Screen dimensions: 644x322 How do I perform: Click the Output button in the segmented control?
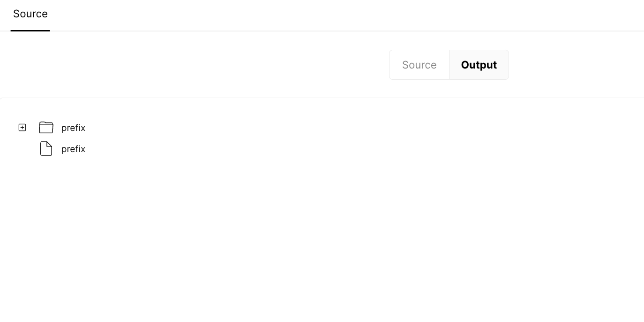tap(479, 65)
